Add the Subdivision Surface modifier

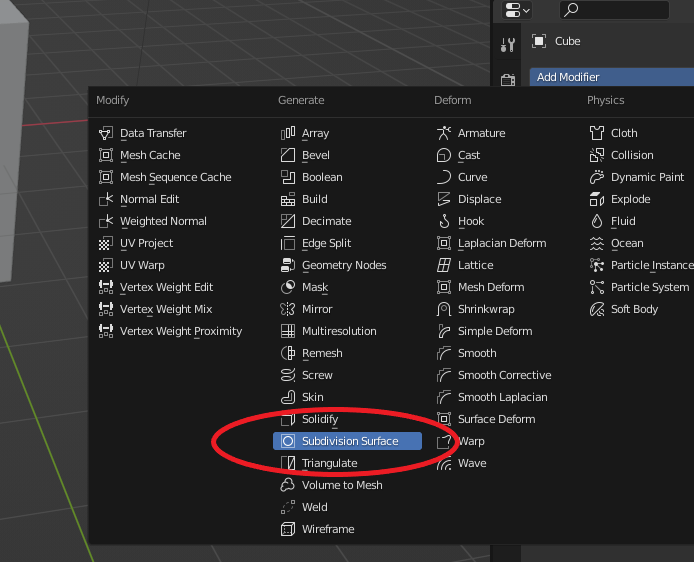[347, 441]
